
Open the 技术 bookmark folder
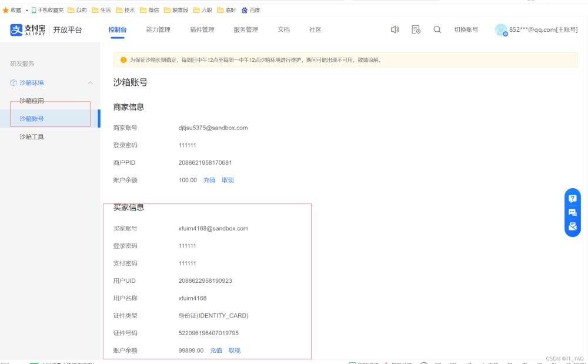point(125,10)
